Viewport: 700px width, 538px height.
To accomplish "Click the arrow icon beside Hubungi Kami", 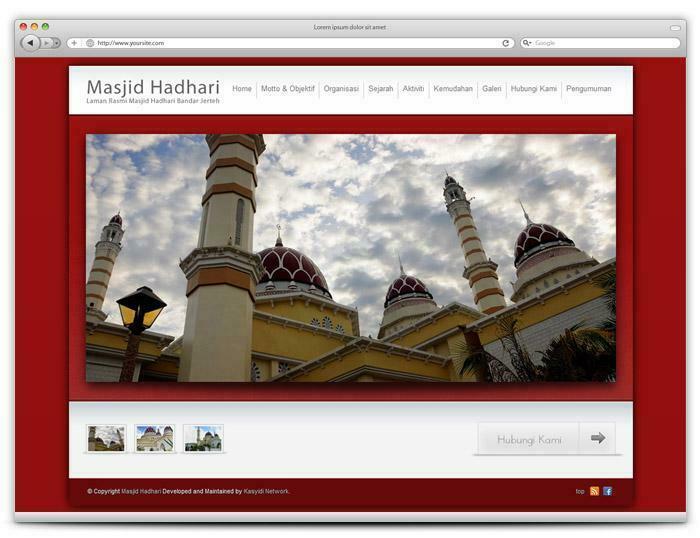I will click(598, 438).
